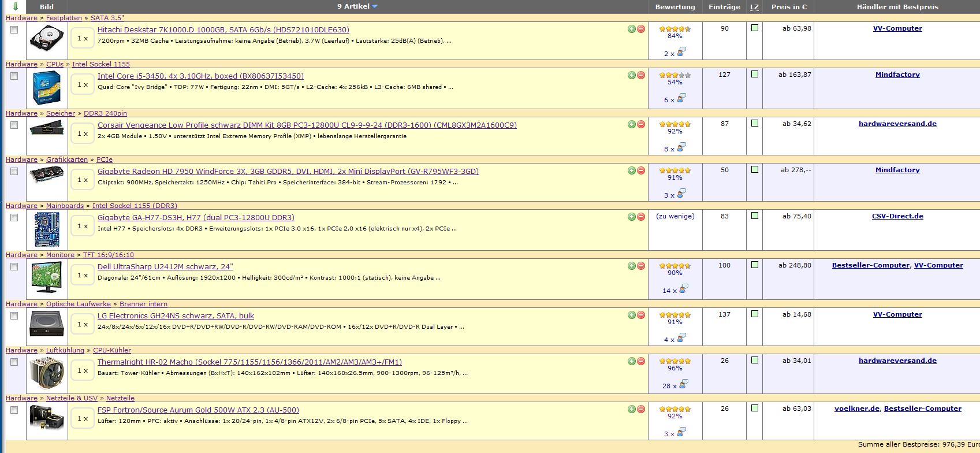Open Corsair Vengeance Low Profile product link
The width and height of the screenshot is (980, 453).
[x=307, y=125]
